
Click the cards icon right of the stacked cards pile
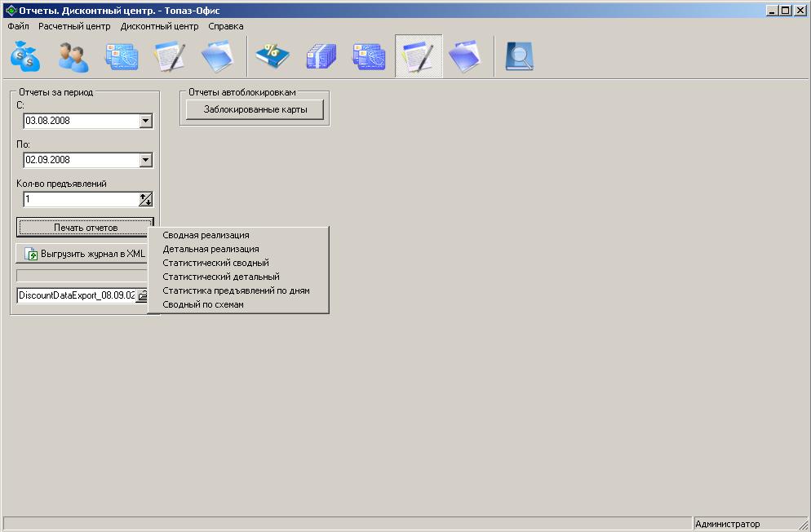pos(370,55)
